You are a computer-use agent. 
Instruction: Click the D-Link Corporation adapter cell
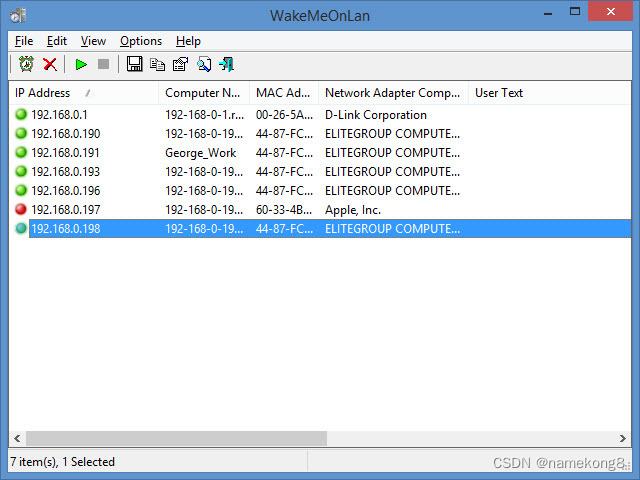coord(376,115)
